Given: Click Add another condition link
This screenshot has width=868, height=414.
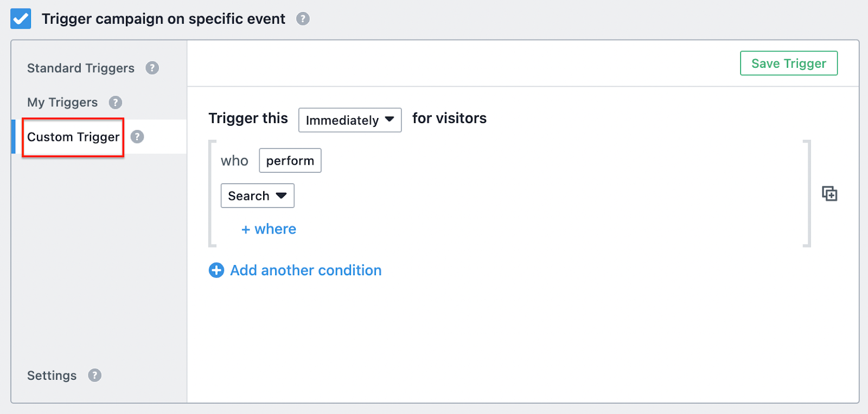Looking at the screenshot, I should click(x=306, y=270).
